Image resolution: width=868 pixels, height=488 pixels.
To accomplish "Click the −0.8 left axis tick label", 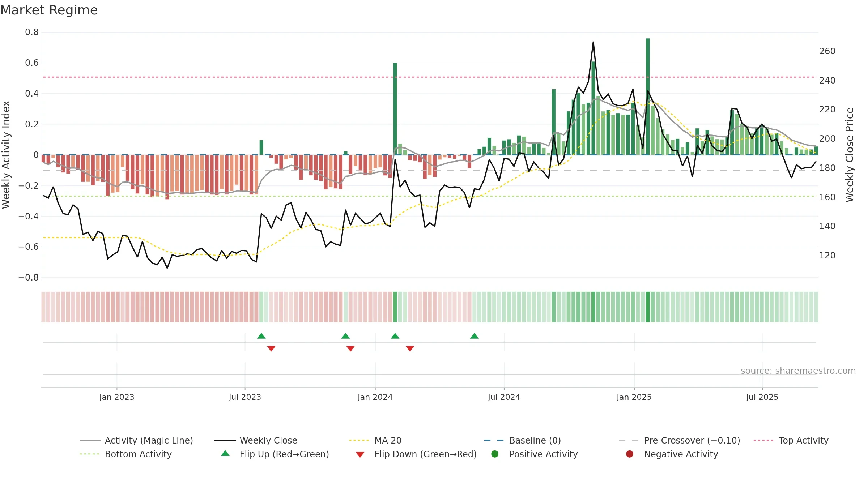I will pos(29,278).
